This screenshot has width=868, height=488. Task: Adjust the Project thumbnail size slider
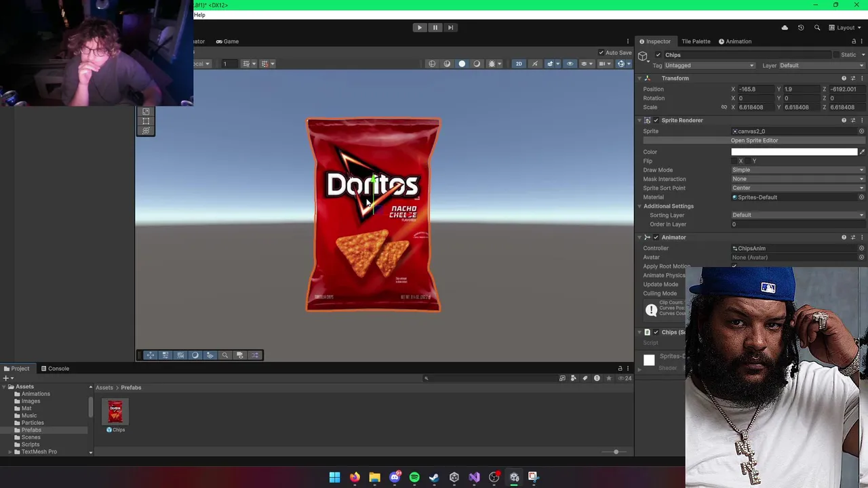[x=616, y=452]
